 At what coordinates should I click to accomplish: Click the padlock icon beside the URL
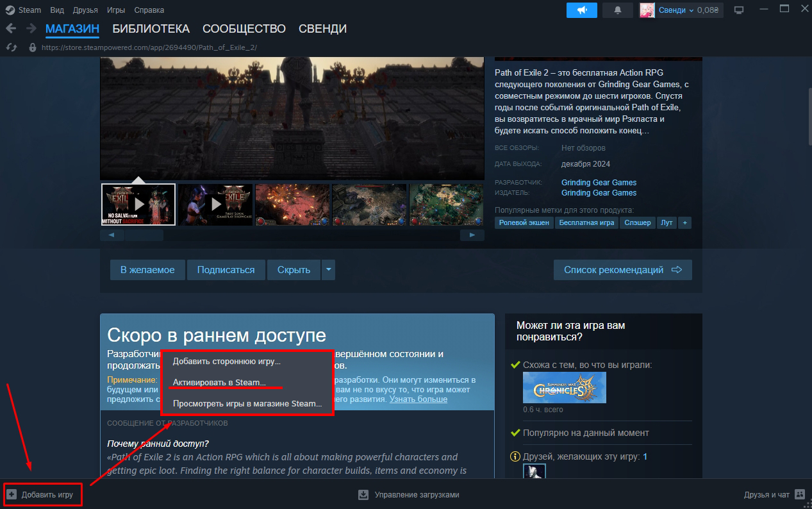(33, 47)
